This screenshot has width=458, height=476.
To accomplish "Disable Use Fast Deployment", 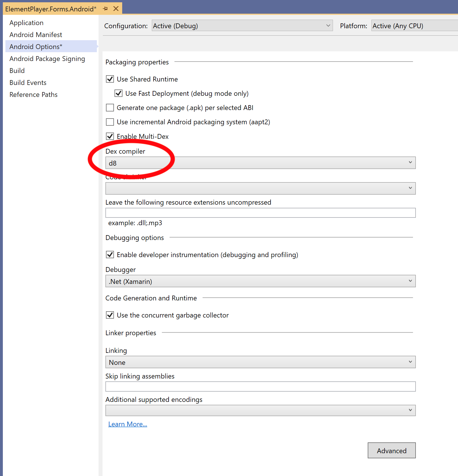I will (x=118, y=93).
